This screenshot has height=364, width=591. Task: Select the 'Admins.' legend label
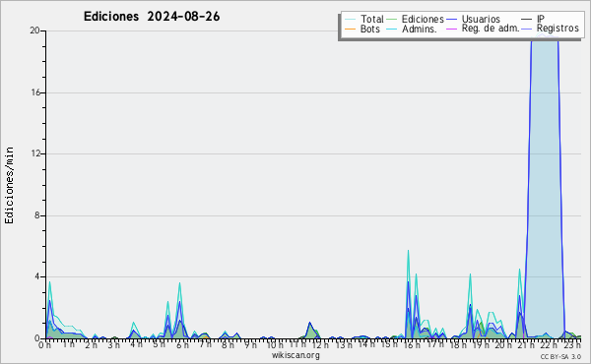point(420,29)
